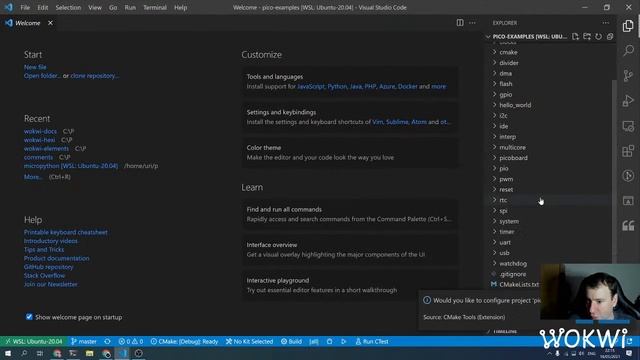Open the Edit menu

coord(42,7)
